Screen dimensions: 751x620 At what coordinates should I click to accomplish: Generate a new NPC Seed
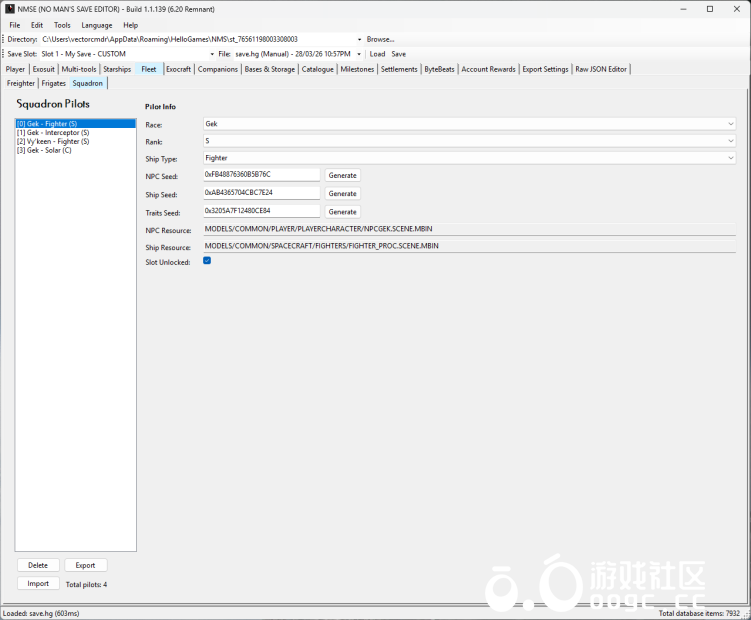point(342,175)
